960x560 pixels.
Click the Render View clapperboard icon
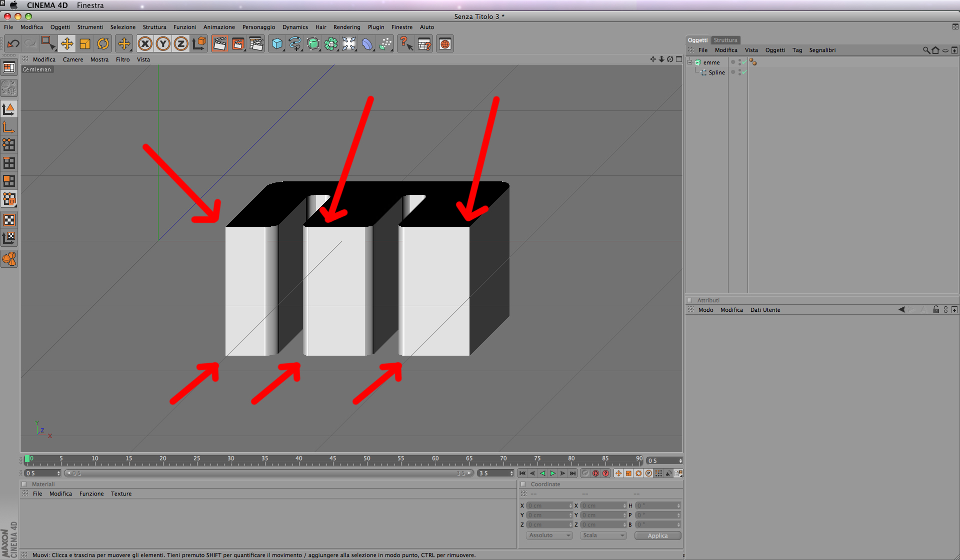coord(219,44)
